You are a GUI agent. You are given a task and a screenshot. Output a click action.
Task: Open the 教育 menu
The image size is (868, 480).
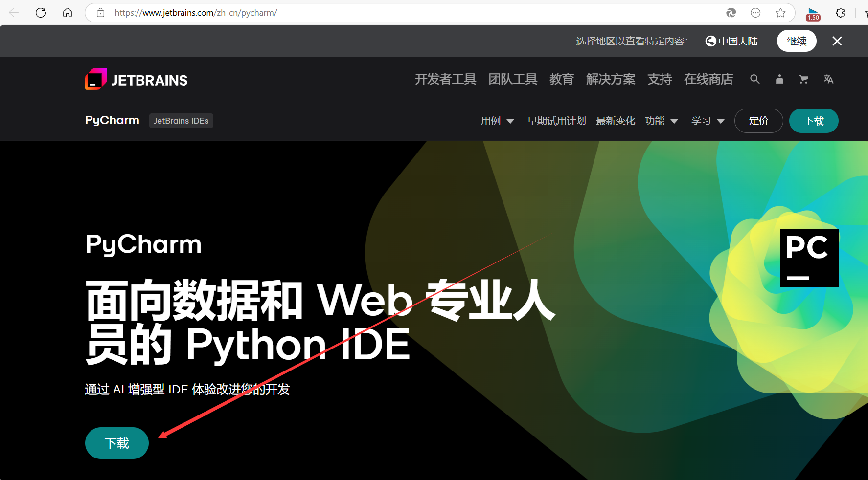click(562, 79)
